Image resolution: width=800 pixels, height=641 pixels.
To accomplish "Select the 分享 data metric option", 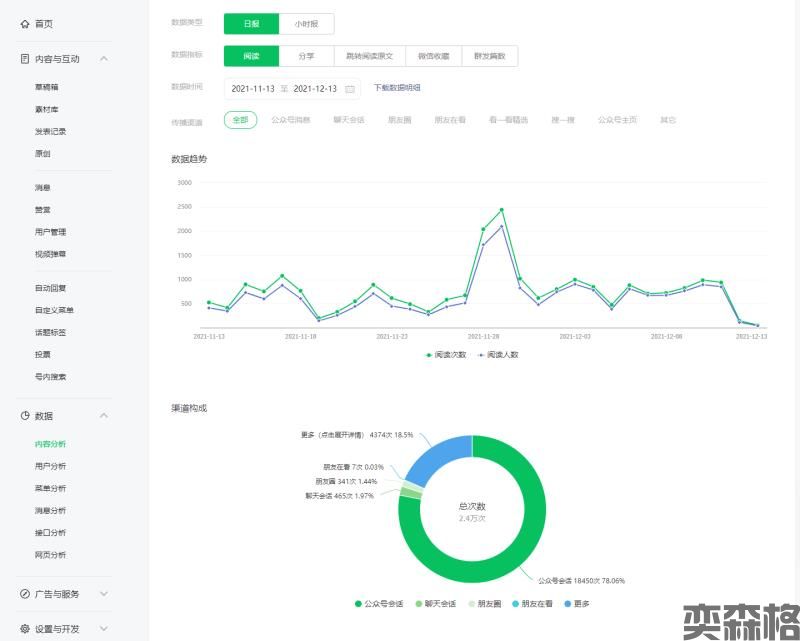I will 306,57.
